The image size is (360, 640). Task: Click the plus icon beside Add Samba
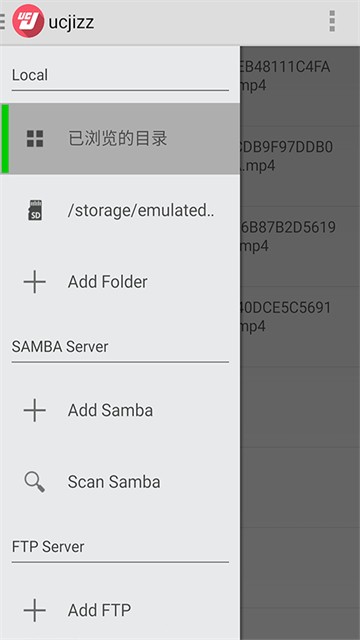click(x=35, y=410)
